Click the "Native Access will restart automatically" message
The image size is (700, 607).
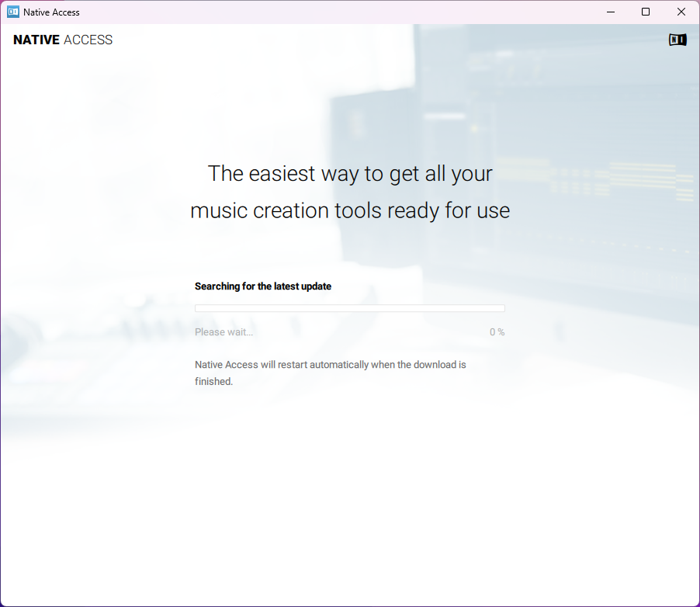tap(331, 373)
